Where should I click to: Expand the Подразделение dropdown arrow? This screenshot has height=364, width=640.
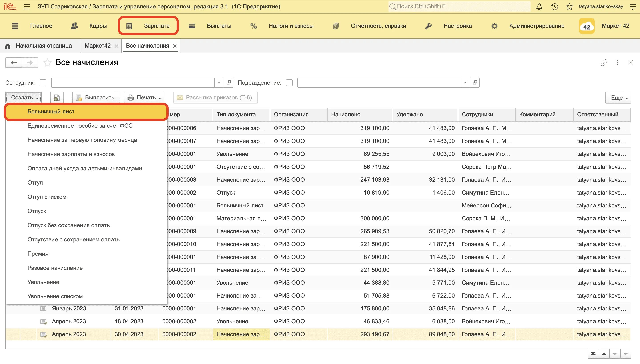[x=465, y=82]
